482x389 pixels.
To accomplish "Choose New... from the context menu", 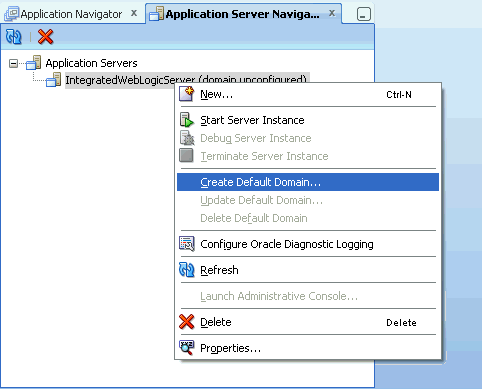I will 307,94.
